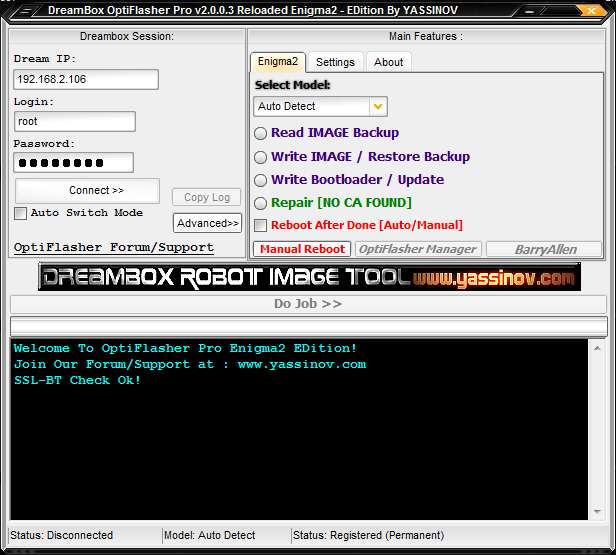Click the Connect >> button
The width and height of the screenshot is (616, 555).
click(87, 190)
